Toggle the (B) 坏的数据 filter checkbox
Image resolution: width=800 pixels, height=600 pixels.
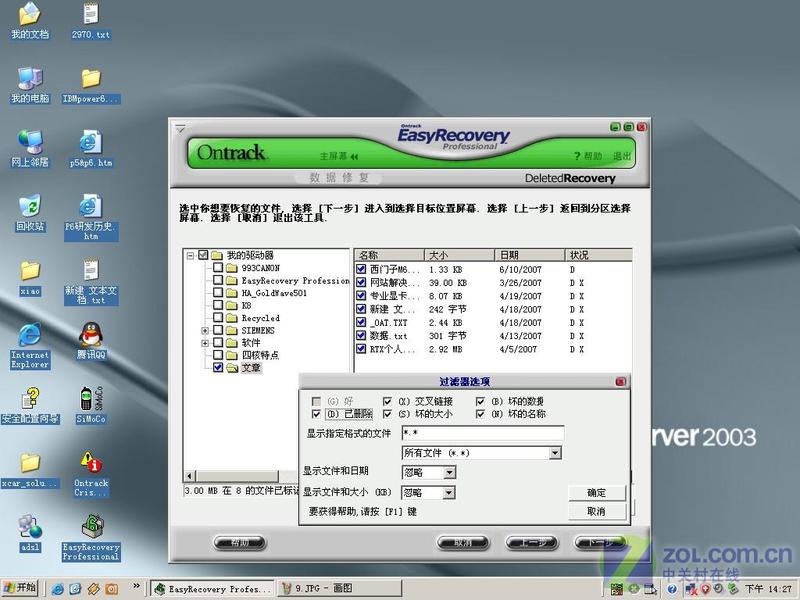pyautogui.click(x=480, y=402)
